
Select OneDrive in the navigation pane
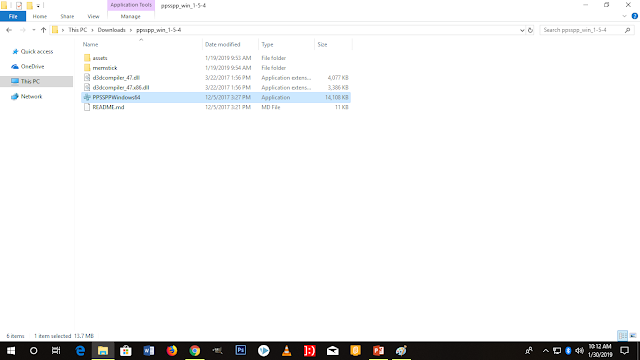(x=28, y=67)
